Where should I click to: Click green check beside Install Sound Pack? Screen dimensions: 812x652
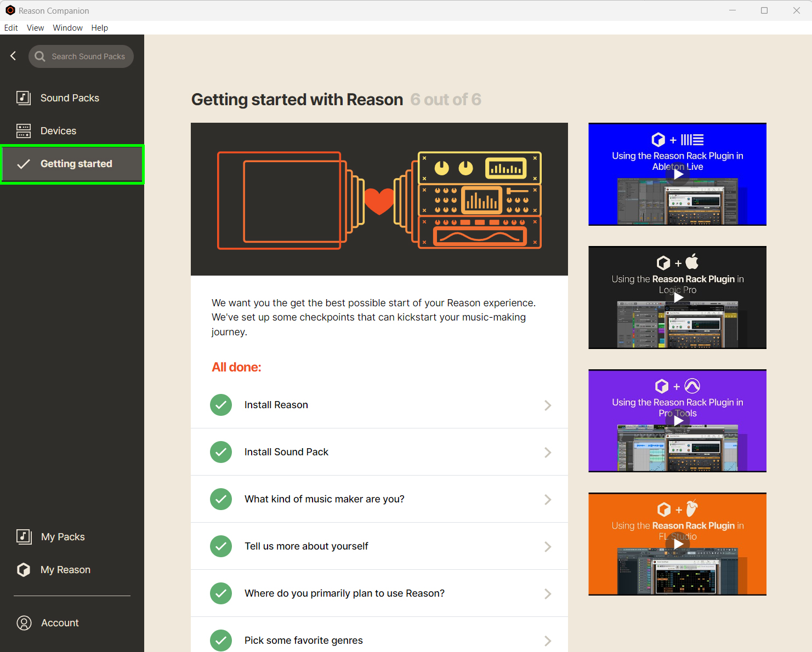[221, 452]
